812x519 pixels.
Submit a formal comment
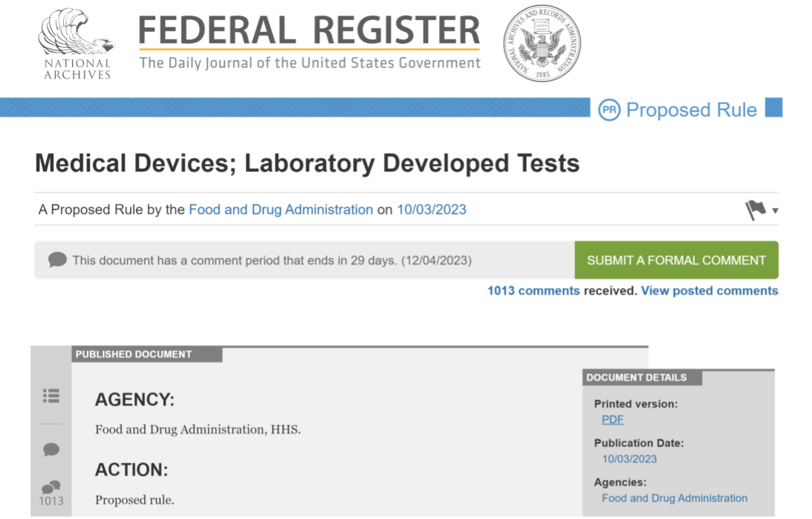pyautogui.click(x=676, y=260)
